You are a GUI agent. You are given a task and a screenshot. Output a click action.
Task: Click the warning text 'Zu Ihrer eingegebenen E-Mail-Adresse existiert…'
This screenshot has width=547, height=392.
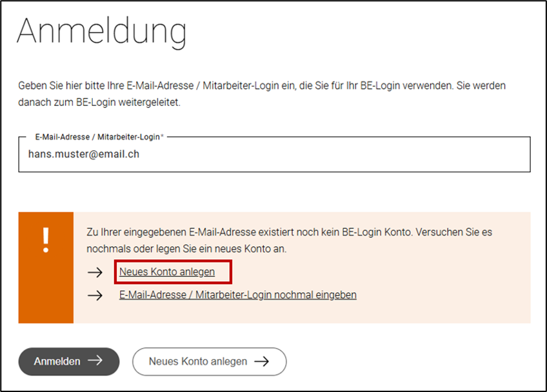289,240
